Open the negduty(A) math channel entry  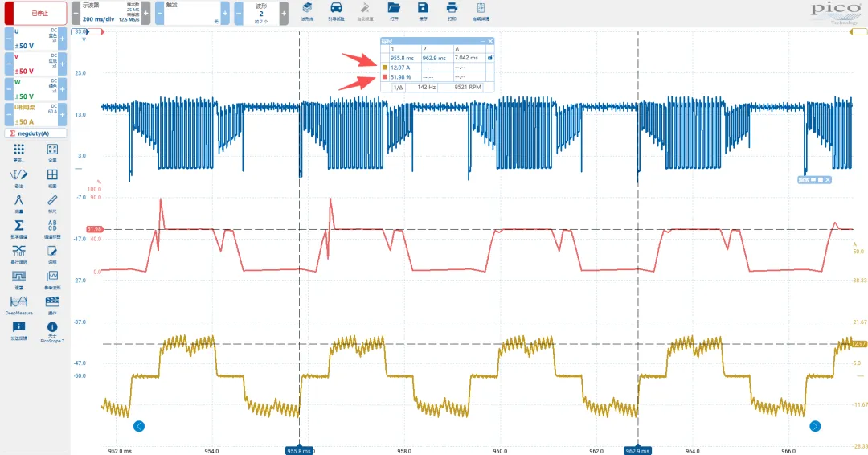[x=35, y=133]
